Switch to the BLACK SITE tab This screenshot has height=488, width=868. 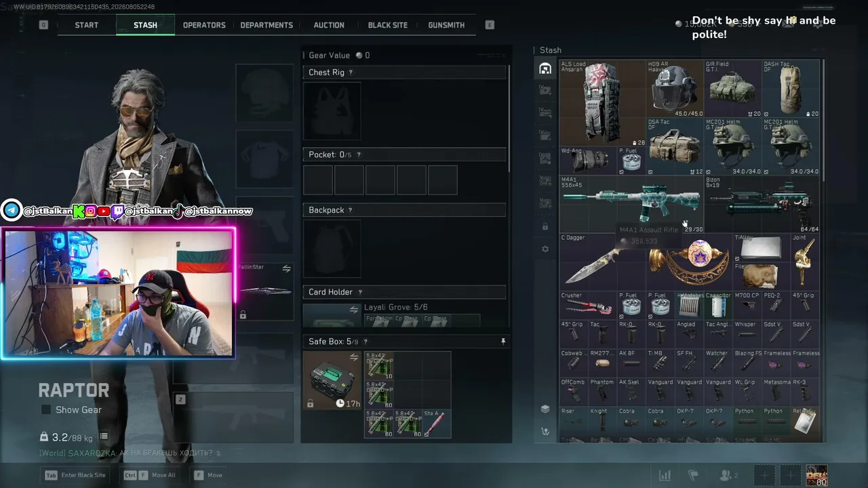point(388,25)
